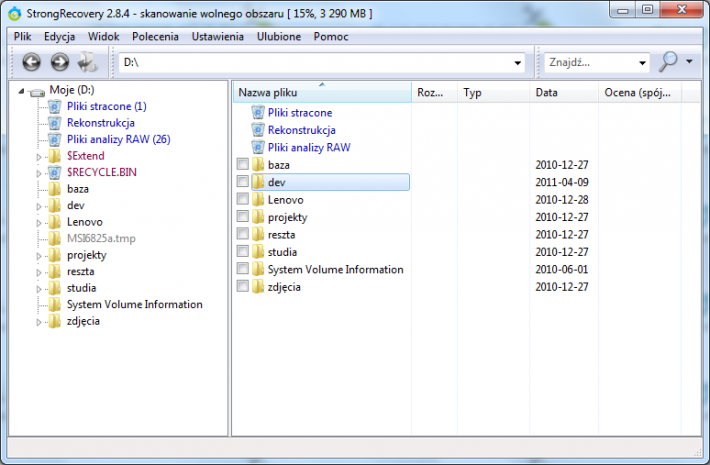Click Rekonstrukcja recycle icon in tree
The width and height of the screenshot is (710, 465).
point(54,123)
